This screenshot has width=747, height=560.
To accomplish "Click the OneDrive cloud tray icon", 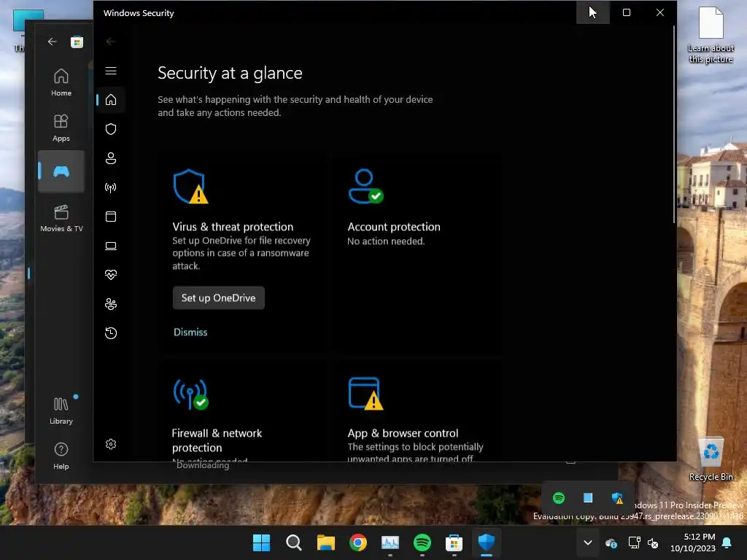I will pyautogui.click(x=611, y=543).
